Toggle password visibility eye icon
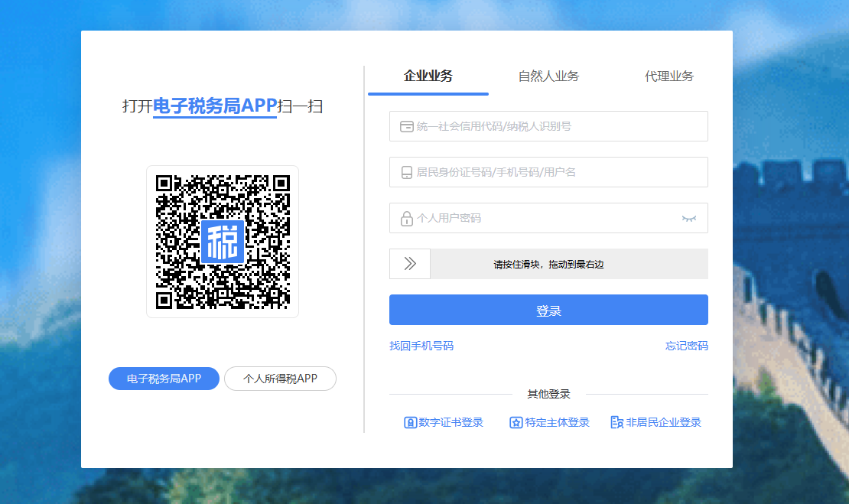 click(688, 219)
